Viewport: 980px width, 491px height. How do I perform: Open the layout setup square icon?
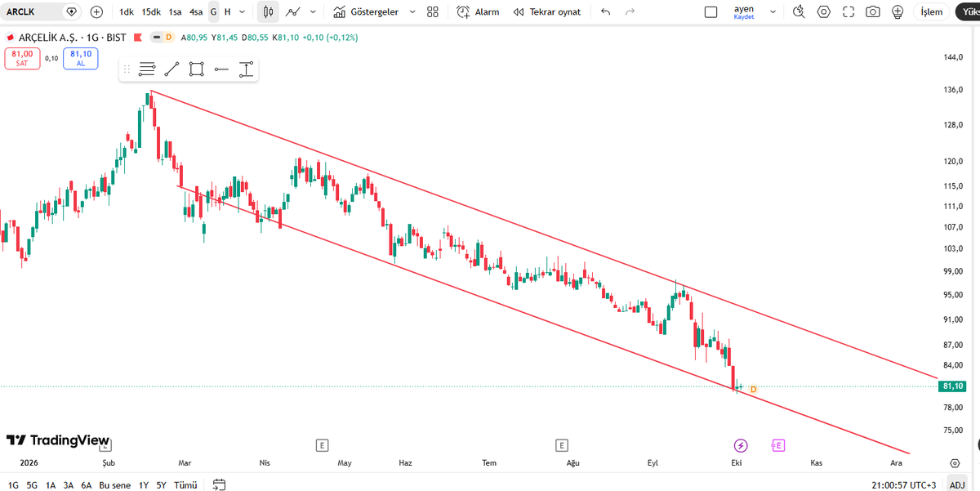point(710,12)
